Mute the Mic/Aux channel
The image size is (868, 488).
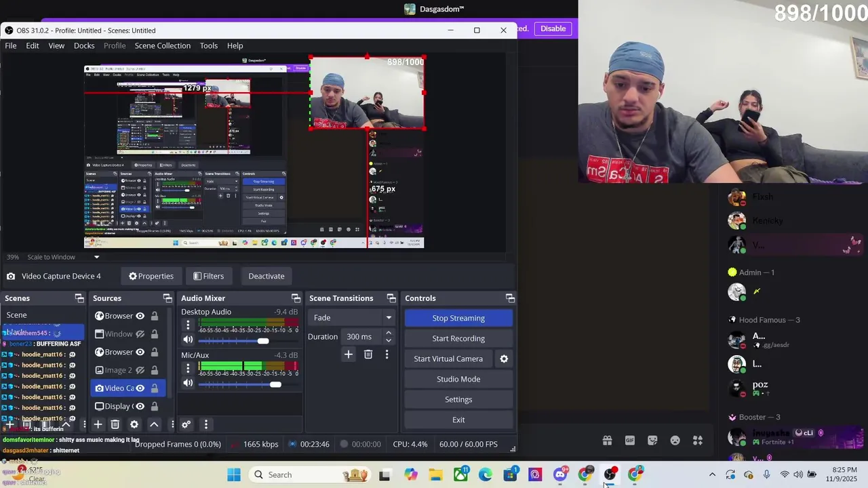(x=188, y=384)
